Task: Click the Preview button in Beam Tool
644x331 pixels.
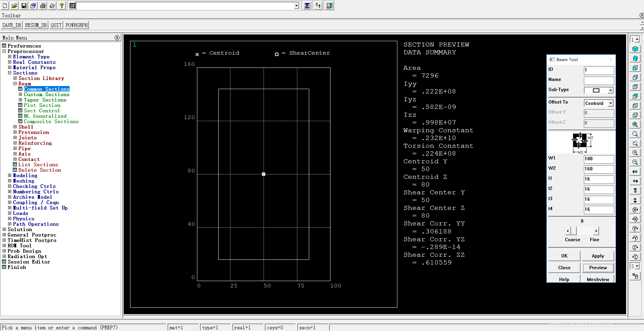Action: [598, 268]
